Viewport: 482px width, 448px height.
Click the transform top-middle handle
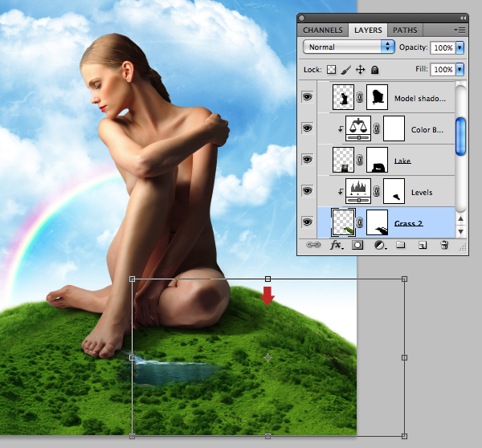coord(268,279)
